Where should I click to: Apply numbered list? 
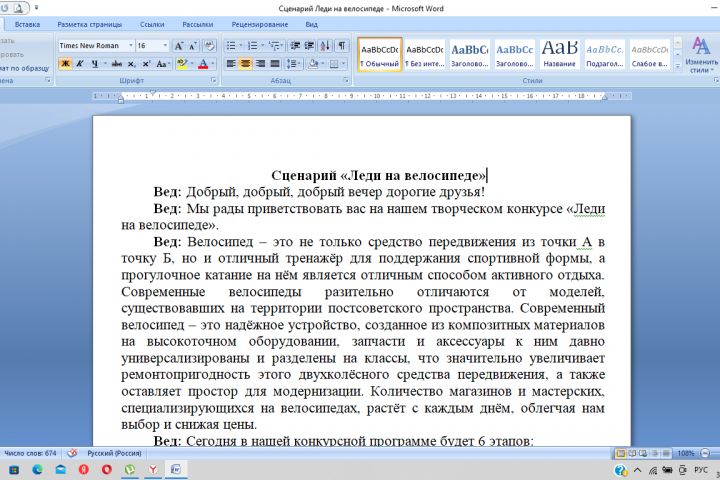252,45
